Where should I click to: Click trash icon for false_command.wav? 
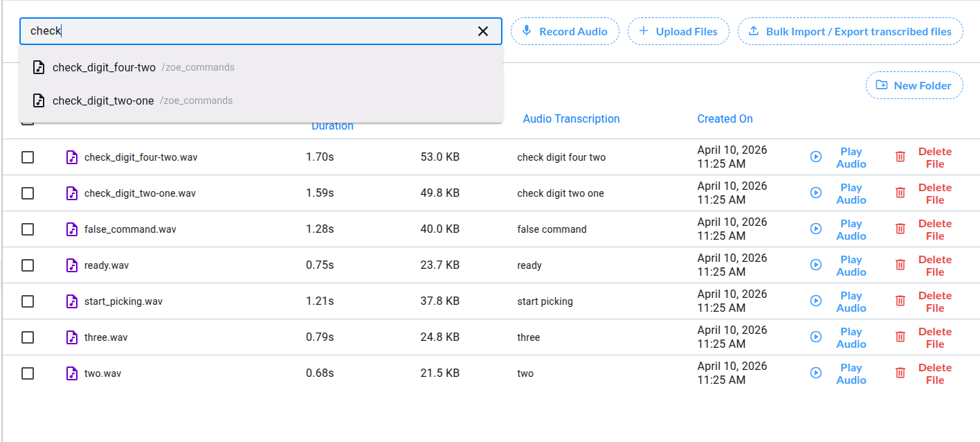click(900, 229)
